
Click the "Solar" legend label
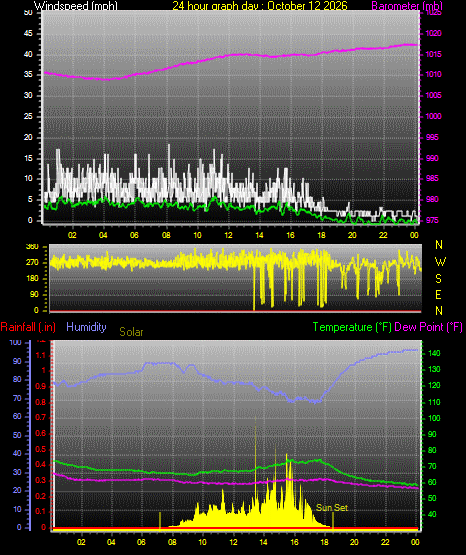pyautogui.click(x=131, y=332)
